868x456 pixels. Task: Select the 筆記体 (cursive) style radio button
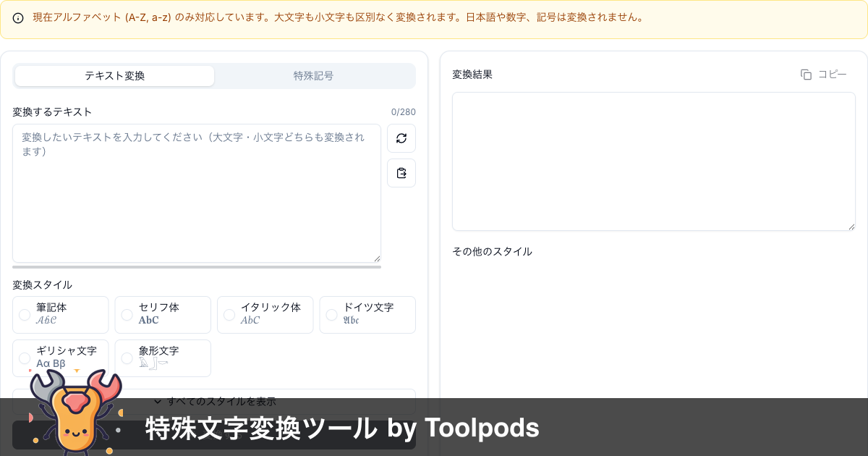24,314
